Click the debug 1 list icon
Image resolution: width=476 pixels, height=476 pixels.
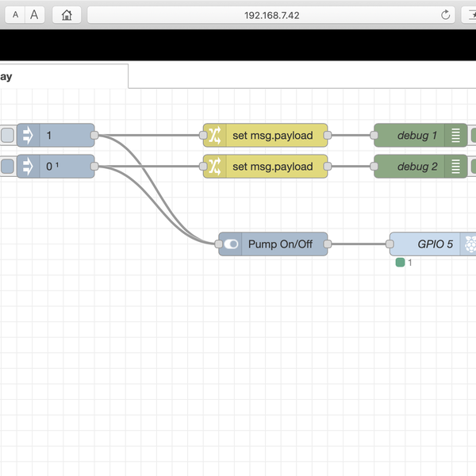tap(455, 136)
